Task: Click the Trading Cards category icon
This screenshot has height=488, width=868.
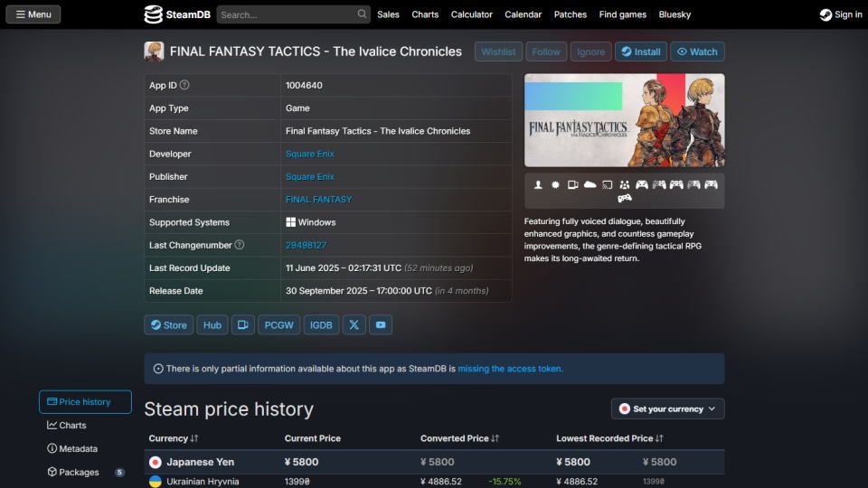Action: point(572,184)
